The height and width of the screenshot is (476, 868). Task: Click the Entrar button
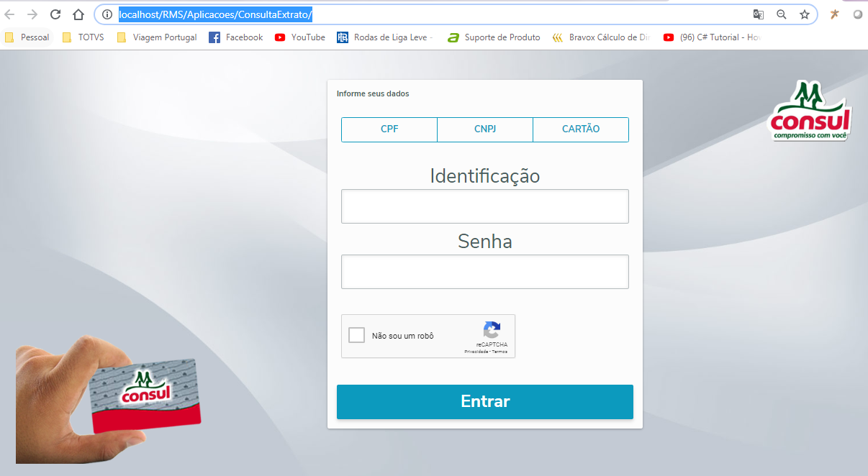(485, 402)
